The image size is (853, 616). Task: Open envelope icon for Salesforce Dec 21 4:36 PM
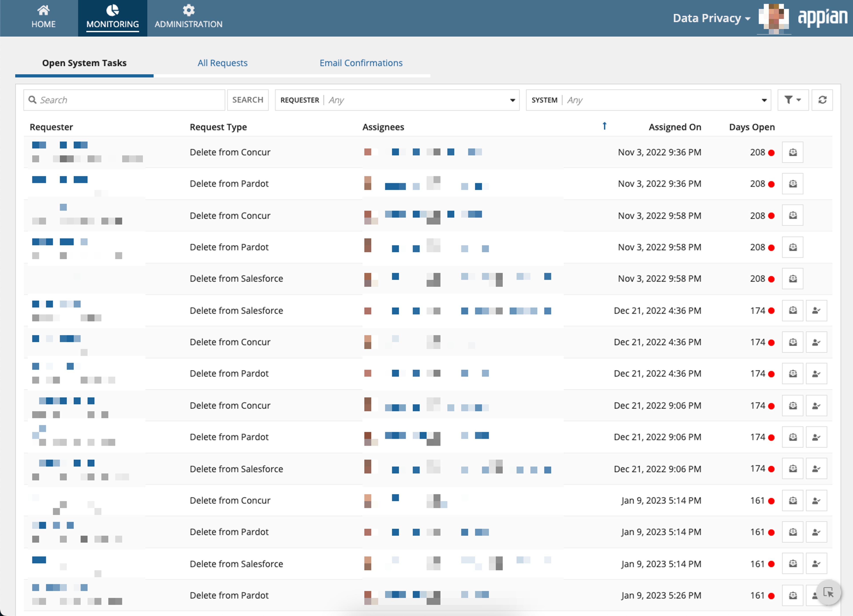click(x=792, y=311)
